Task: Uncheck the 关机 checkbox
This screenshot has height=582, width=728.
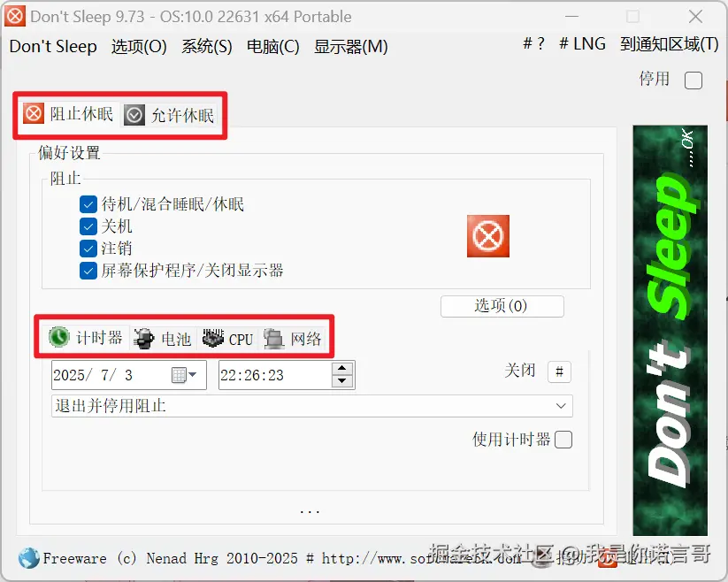Action: click(x=88, y=226)
